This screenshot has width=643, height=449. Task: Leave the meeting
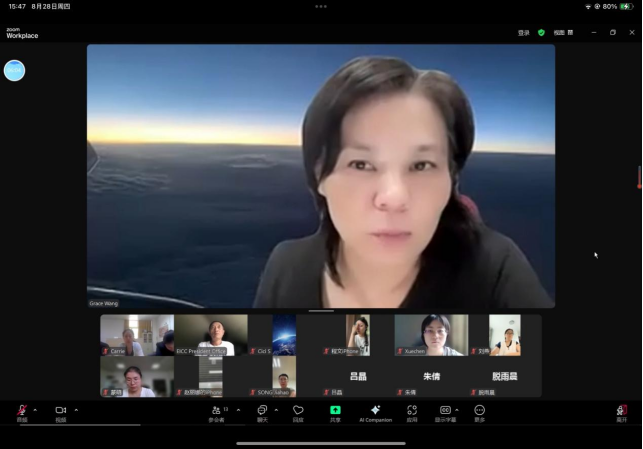[621, 411]
